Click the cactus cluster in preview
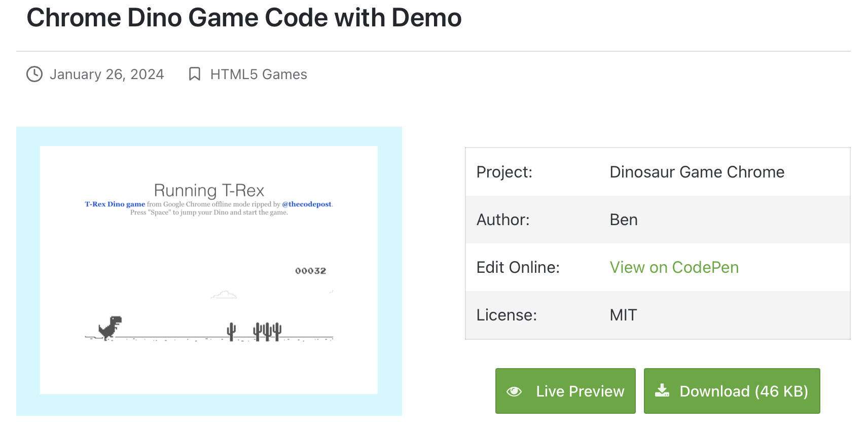868x430 pixels. click(267, 332)
